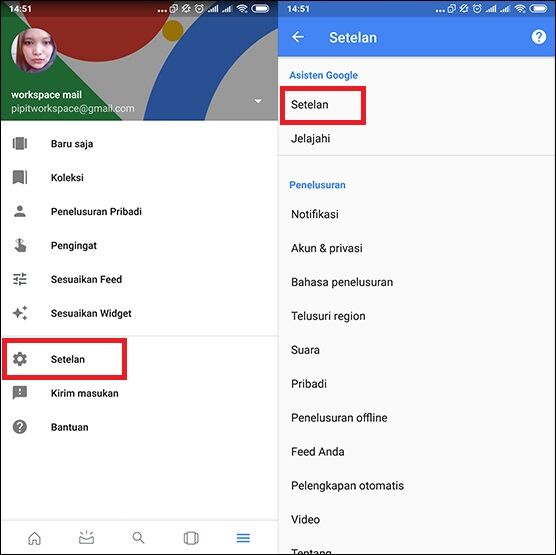Click the Bantuan question mark icon
Image resolution: width=556 pixels, height=555 pixels.
coord(20,427)
